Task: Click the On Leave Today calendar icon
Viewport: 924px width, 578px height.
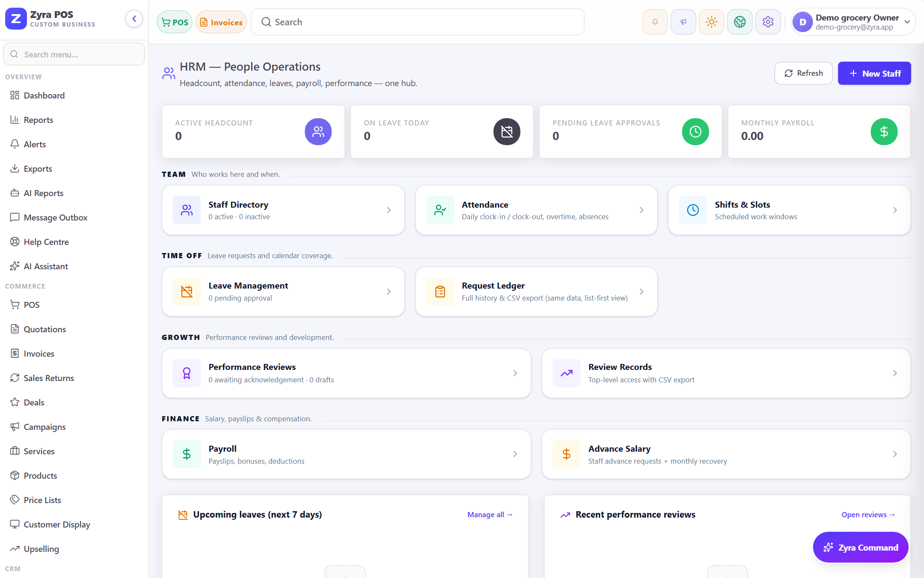Action: (x=506, y=131)
